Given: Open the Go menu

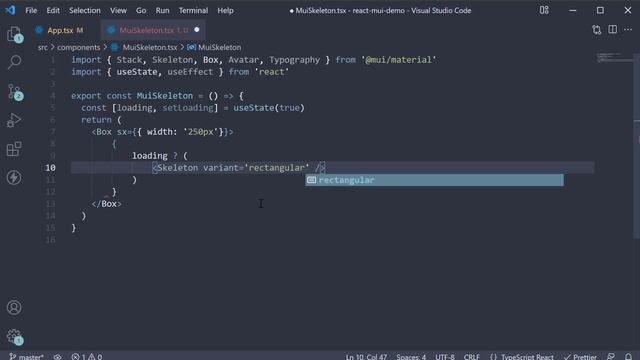Looking at the screenshot, I should point(141,10).
